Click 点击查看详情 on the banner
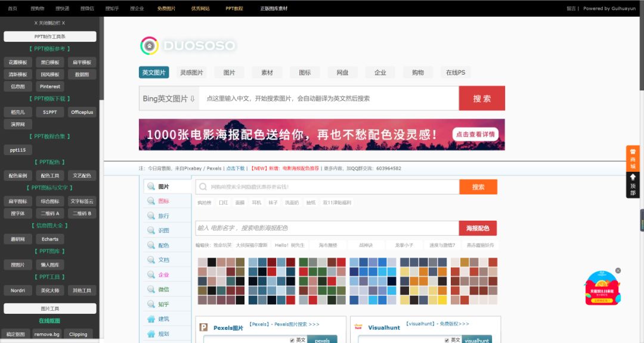Viewport: 644px width, 343px height. tap(475, 134)
